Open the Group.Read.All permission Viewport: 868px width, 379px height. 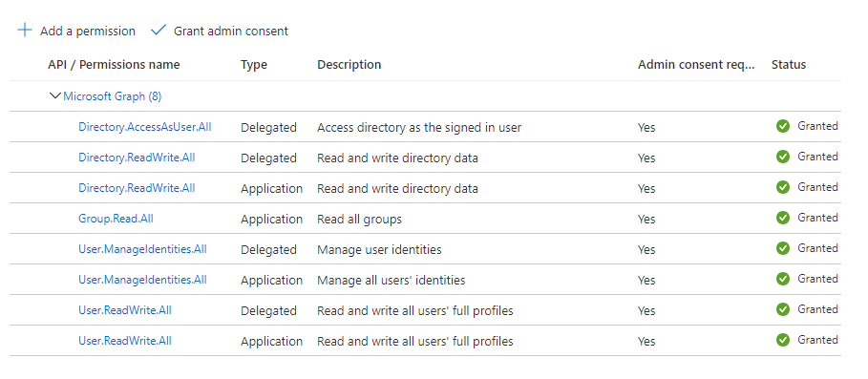(116, 219)
